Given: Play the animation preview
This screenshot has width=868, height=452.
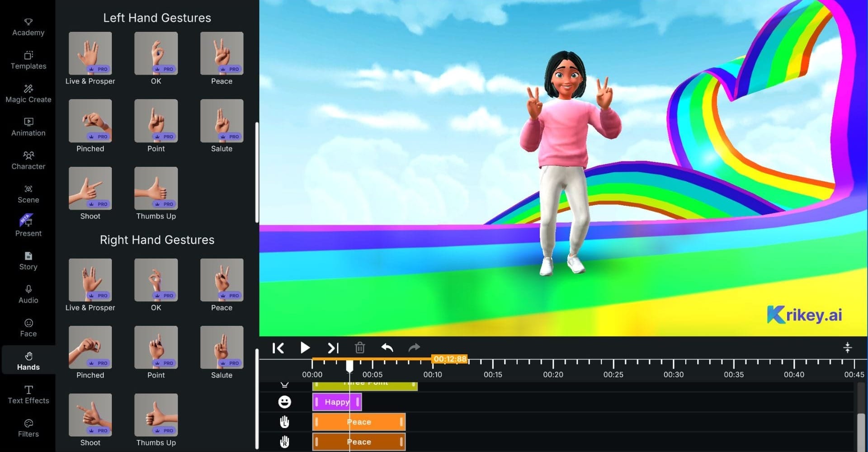Looking at the screenshot, I should [x=305, y=348].
